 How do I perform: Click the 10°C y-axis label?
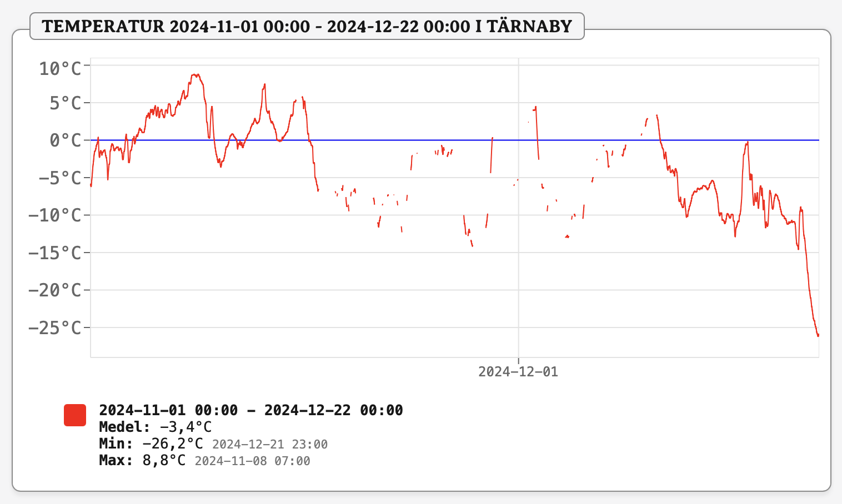60,69
